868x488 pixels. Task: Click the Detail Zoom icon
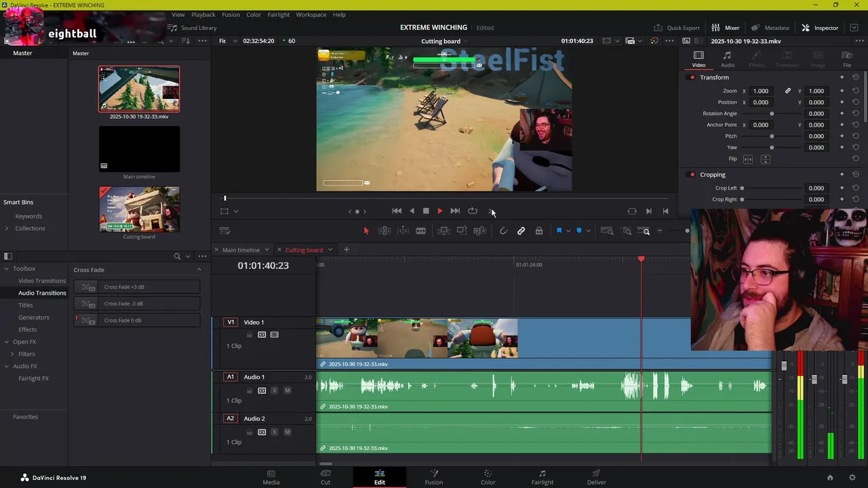627,231
